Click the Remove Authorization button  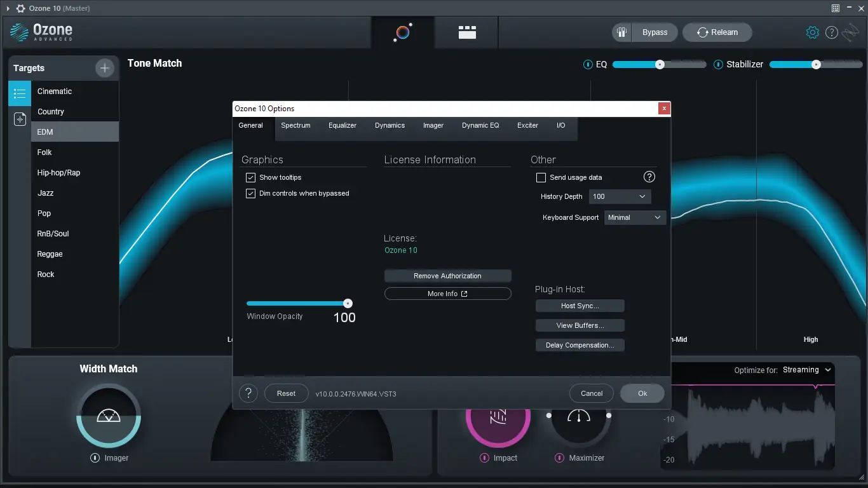(x=447, y=276)
